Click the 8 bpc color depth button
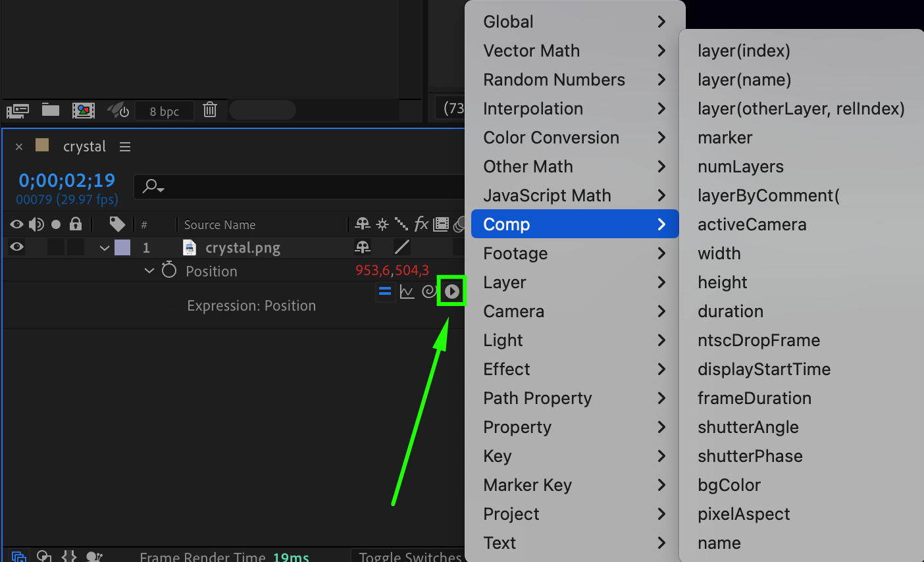 pos(165,111)
